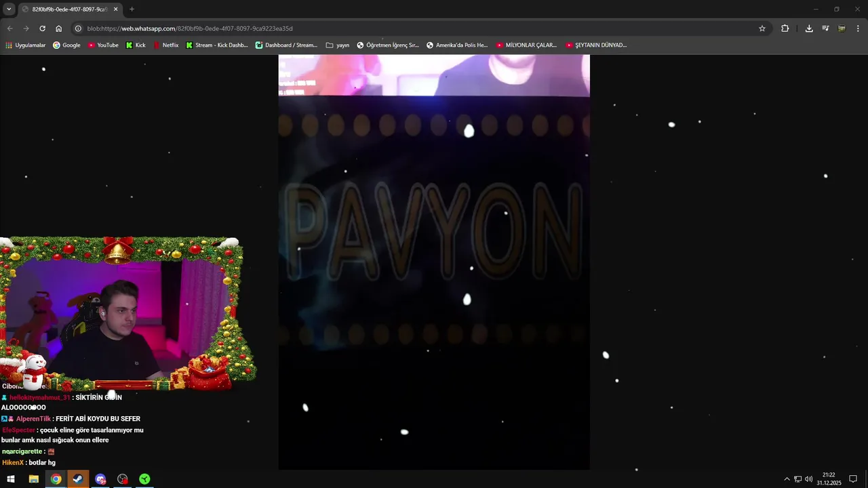Open Steam from the taskbar
The height and width of the screenshot is (488, 868).
[x=78, y=479]
